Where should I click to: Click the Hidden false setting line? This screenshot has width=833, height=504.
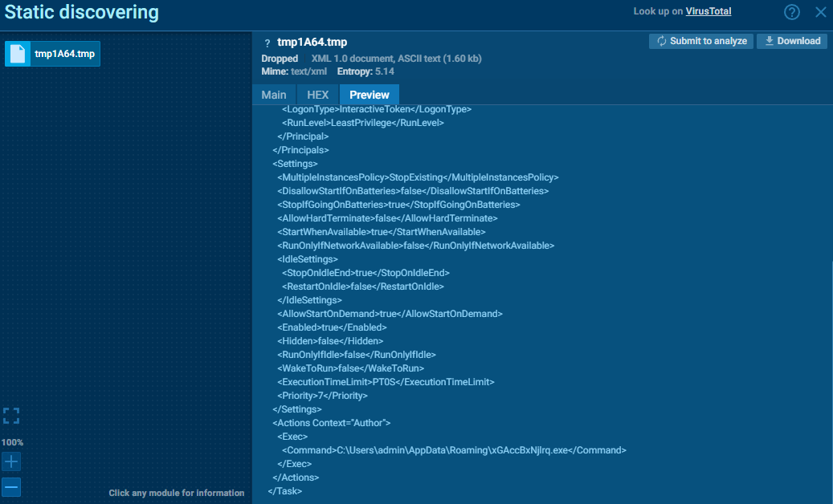[330, 340]
